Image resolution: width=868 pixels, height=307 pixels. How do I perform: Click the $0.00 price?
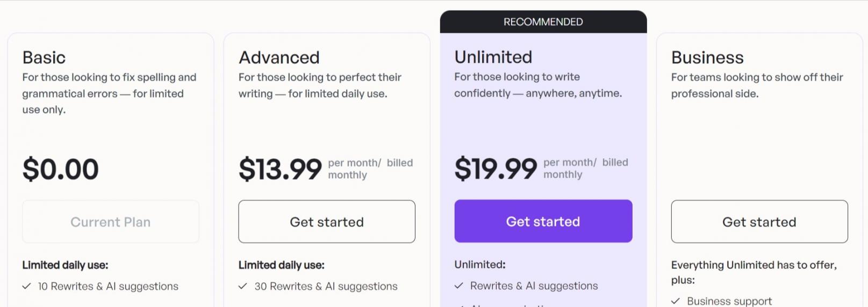[x=61, y=169]
